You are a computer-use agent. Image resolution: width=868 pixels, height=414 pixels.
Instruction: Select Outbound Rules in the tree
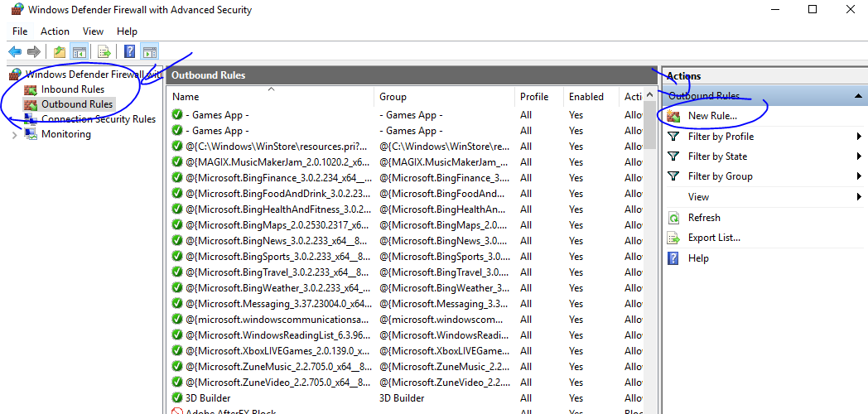[77, 104]
